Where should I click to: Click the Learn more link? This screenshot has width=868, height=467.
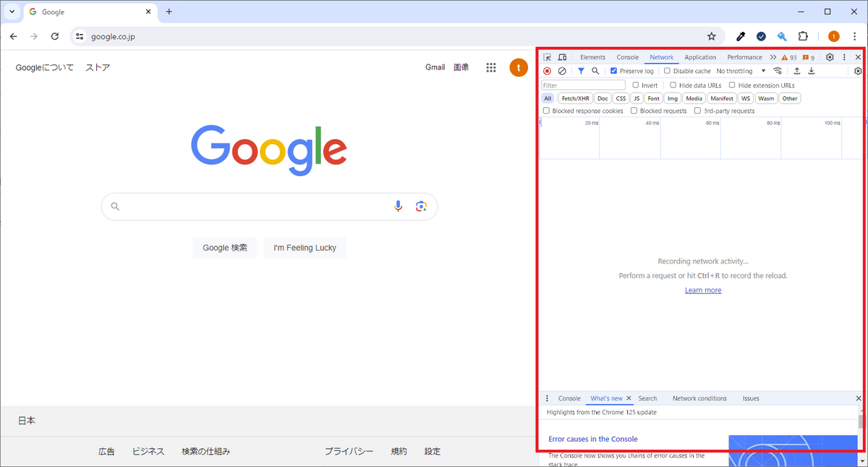703,290
